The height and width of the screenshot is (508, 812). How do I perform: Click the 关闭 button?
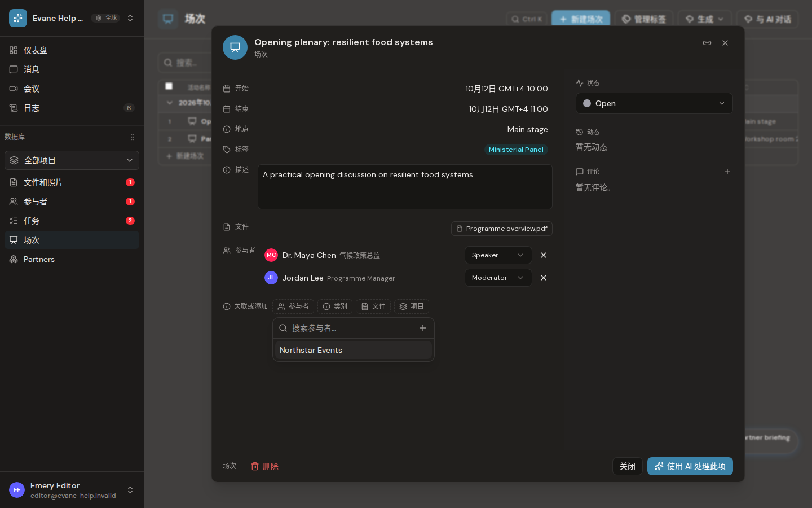coord(628,466)
